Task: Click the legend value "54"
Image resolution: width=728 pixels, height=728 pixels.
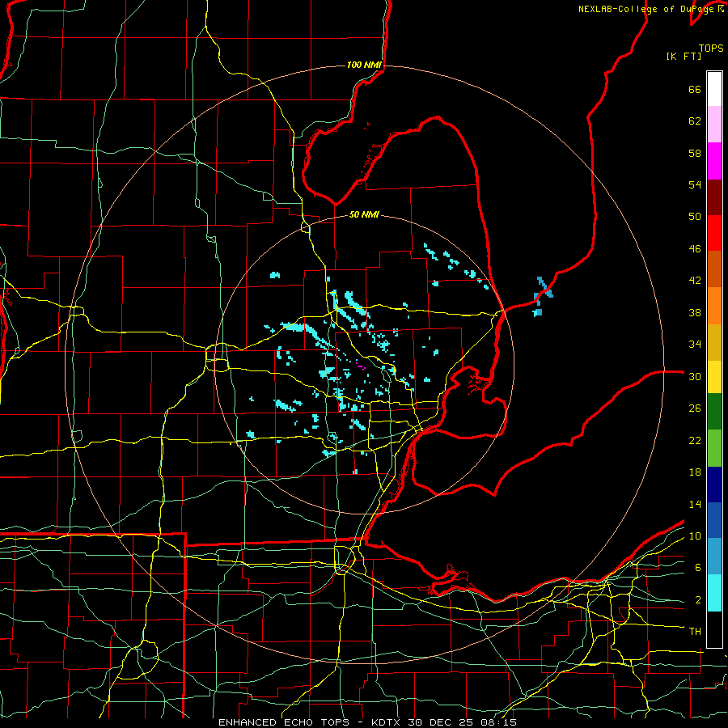Action: click(695, 184)
